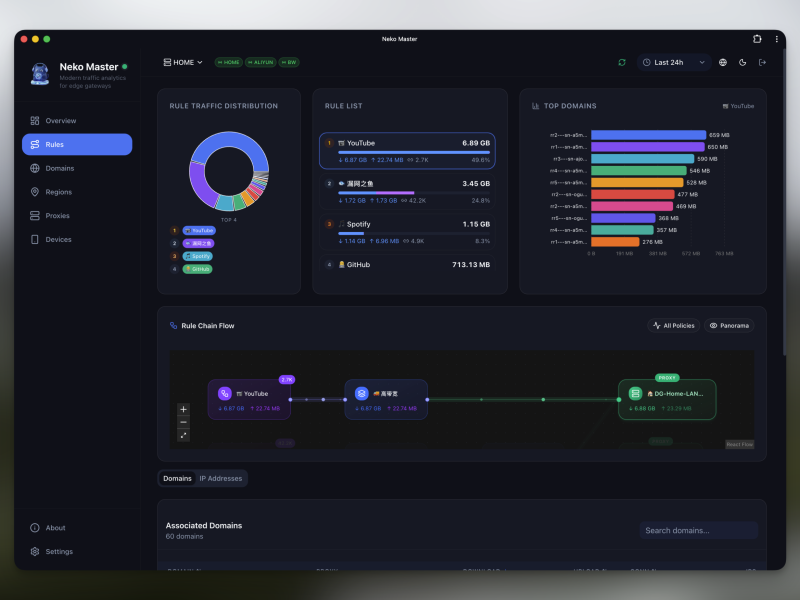Select the YouTube rule card
Screen dimensions: 800x600
coord(407,151)
